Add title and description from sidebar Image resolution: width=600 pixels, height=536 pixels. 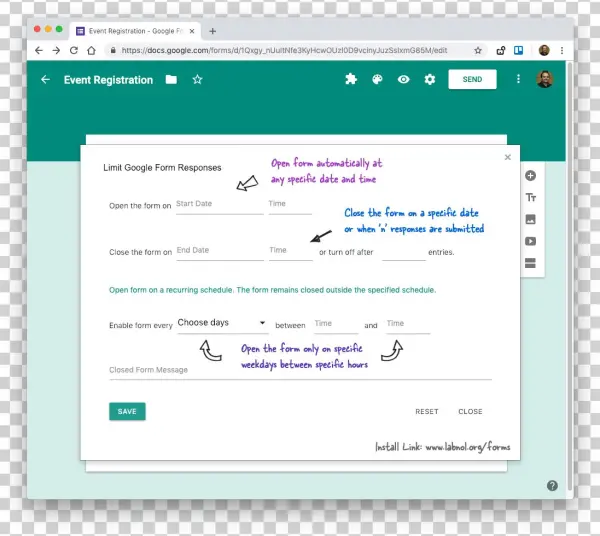point(531,197)
